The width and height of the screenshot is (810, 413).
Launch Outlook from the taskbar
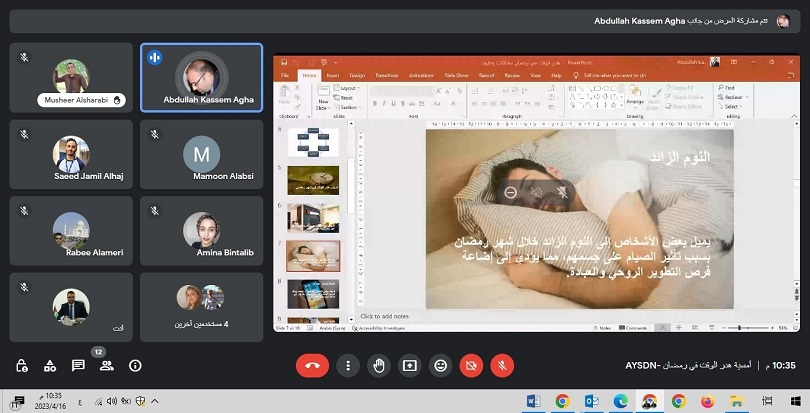pyautogui.click(x=591, y=401)
